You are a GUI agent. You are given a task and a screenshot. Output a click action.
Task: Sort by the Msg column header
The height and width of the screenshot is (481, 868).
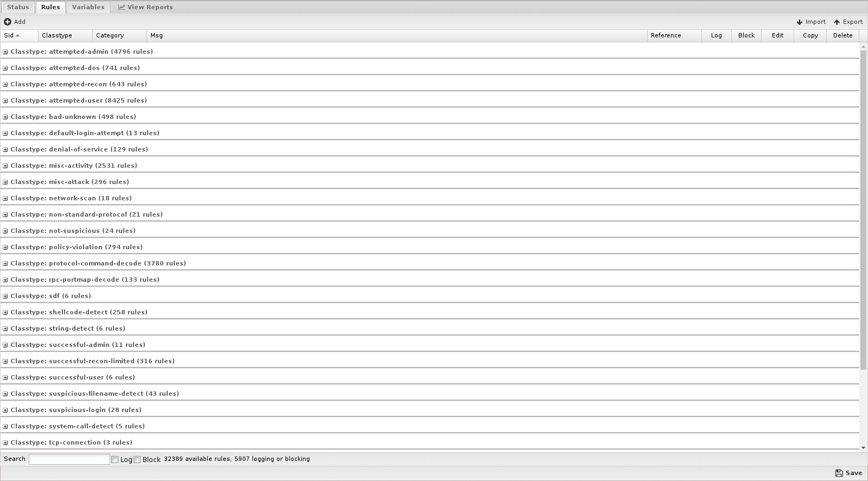[397, 35]
